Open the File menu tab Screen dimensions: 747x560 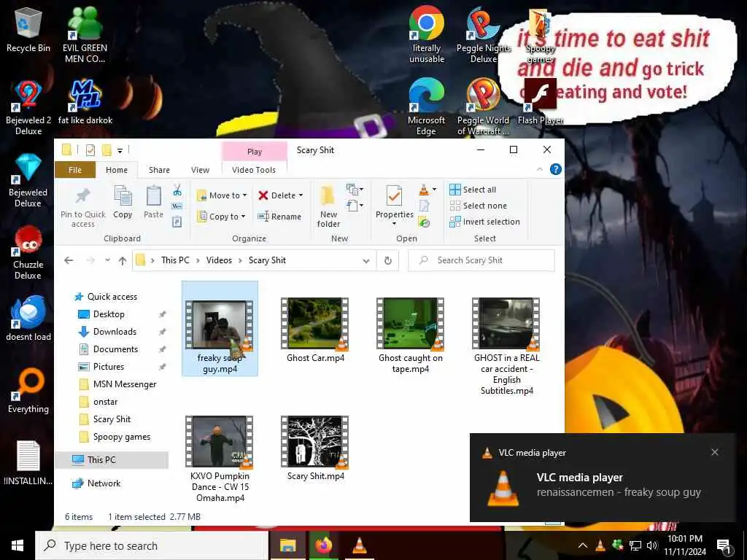point(75,170)
